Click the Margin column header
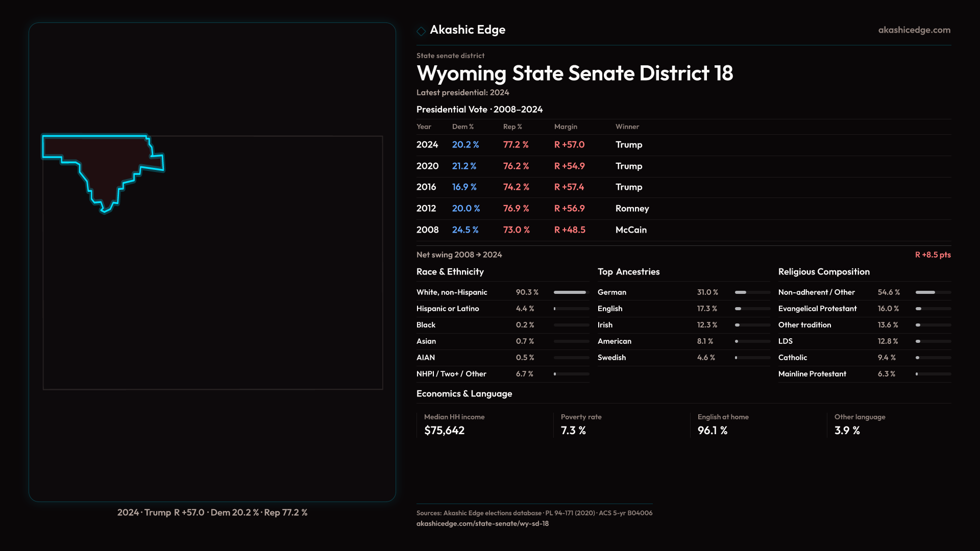The width and height of the screenshot is (980, 551). click(566, 127)
